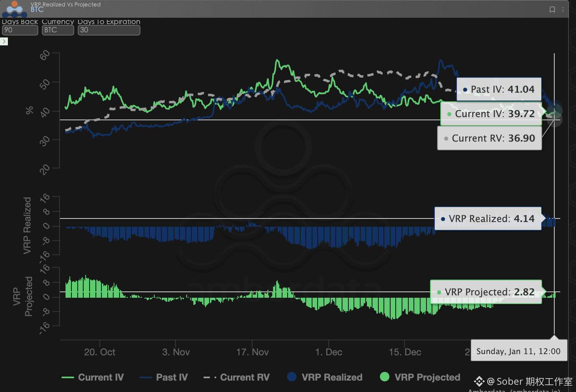Click the BTC subtitle under the chart title
576x392 pixels.
[37, 9]
